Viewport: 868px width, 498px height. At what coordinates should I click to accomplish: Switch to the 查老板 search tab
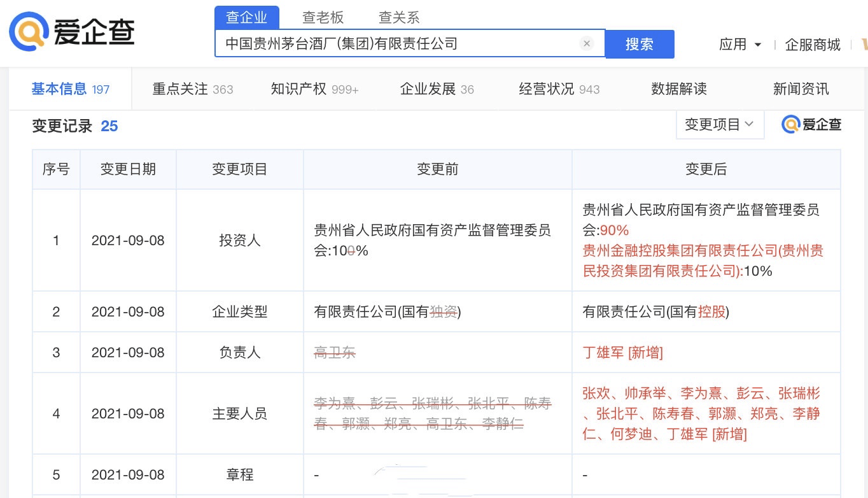[x=323, y=17]
